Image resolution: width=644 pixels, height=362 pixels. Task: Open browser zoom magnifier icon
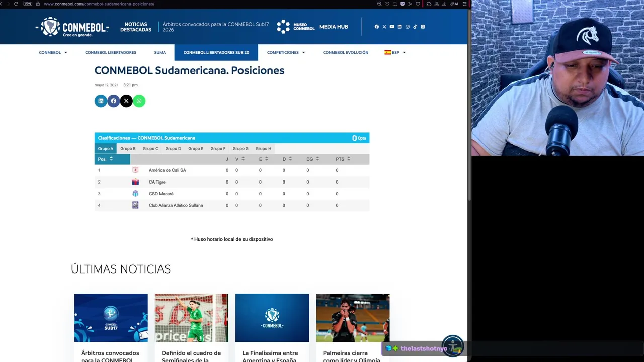[379, 4]
